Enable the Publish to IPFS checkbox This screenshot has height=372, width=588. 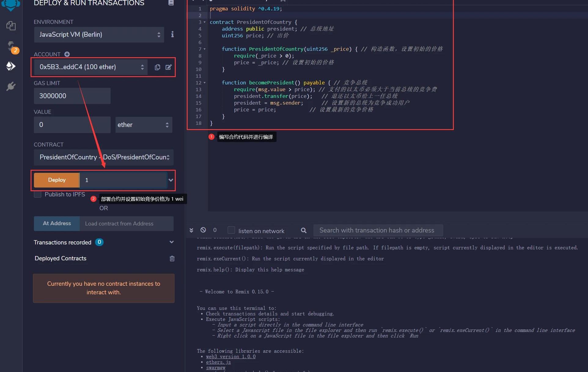tap(38, 194)
